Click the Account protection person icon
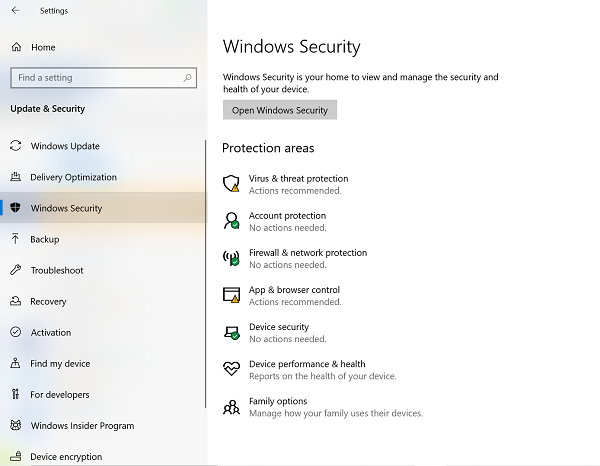The width and height of the screenshot is (600, 466). pos(231,221)
